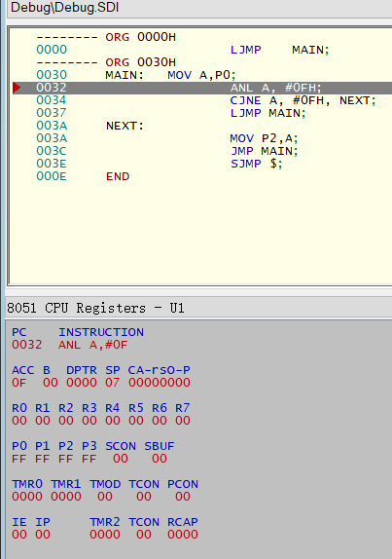392x559 pixels.
Task: Click the P2 port value FF
Action: [66, 459]
